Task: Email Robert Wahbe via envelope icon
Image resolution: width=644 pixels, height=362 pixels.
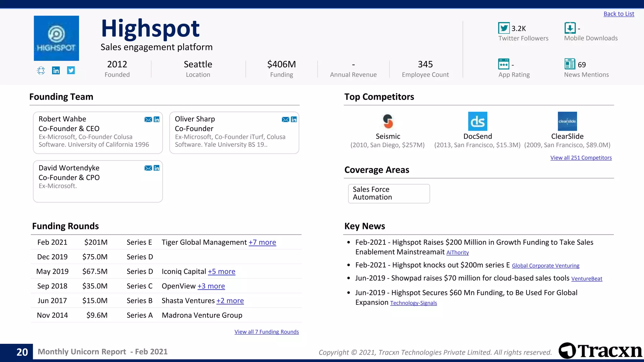Action: click(x=148, y=119)
